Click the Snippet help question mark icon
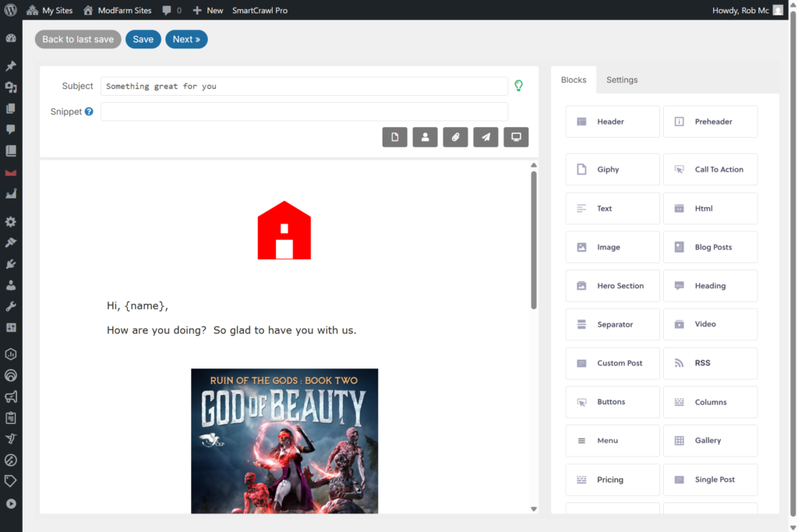Screen dimensions: 798x532 point(89,112)
